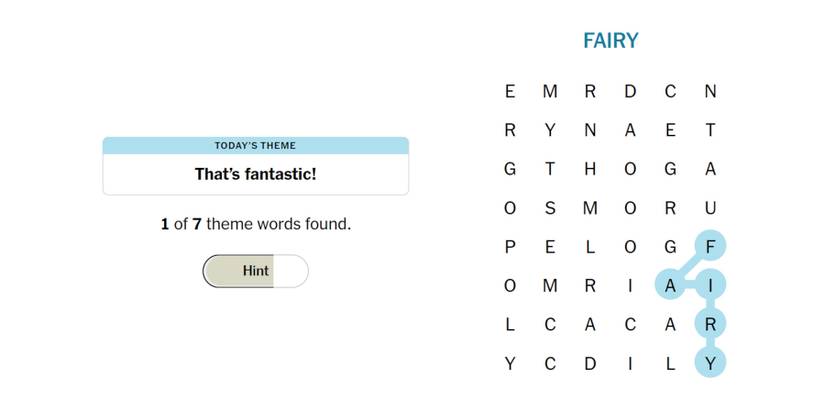Select the highlighted letter F tile
The width and height of the screenshot is (825, 413).
(710, 247)
